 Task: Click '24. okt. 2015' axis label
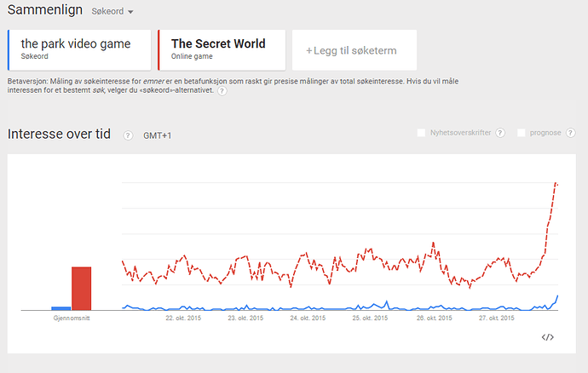pyautogui.click(x=308, y=318)
